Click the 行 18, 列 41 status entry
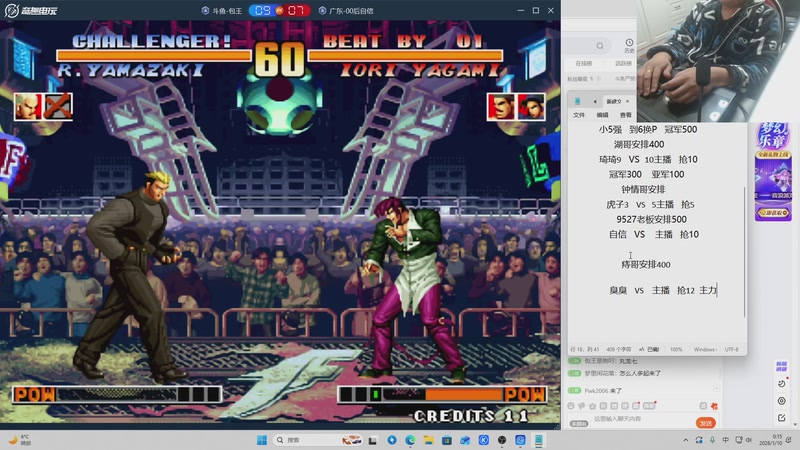Screen dimensions: 800x450 click(585, 349)
